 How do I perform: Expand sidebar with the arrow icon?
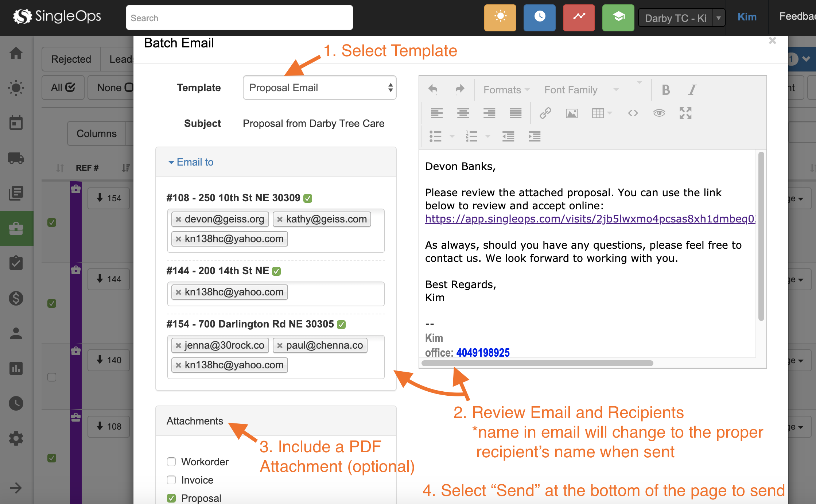pos(16,488)
